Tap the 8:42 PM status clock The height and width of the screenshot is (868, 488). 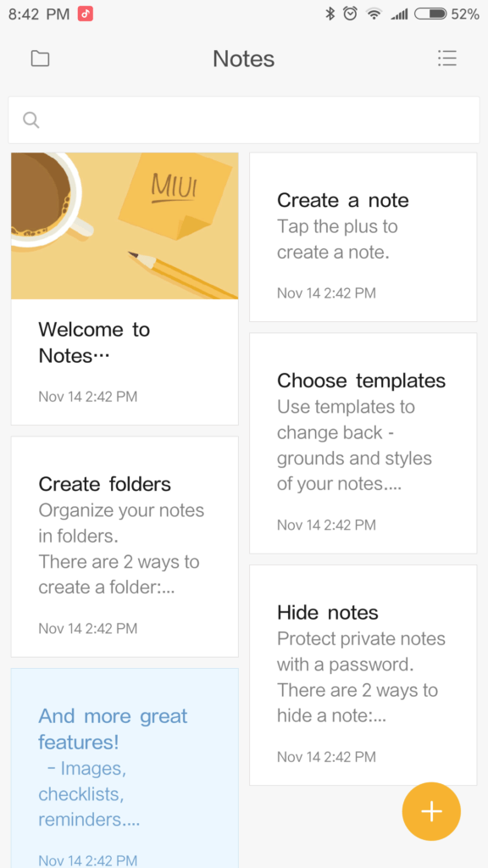(39, 14)
